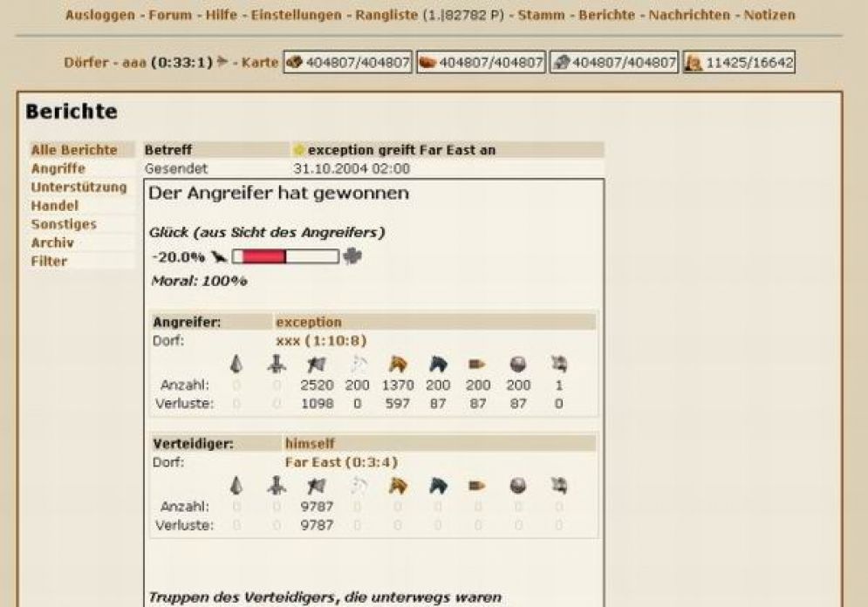Click defender's swordsman unit icon
This screenshot has height=607, width=868.
tap(277, 486)
